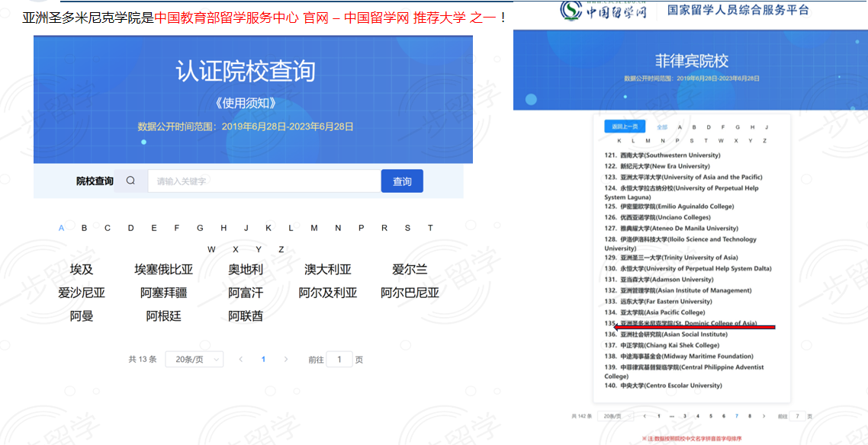This screenshot has height=445, width=868.
Task: Click previous page arrow in right pagination
Action: click(x=645, y=416)
